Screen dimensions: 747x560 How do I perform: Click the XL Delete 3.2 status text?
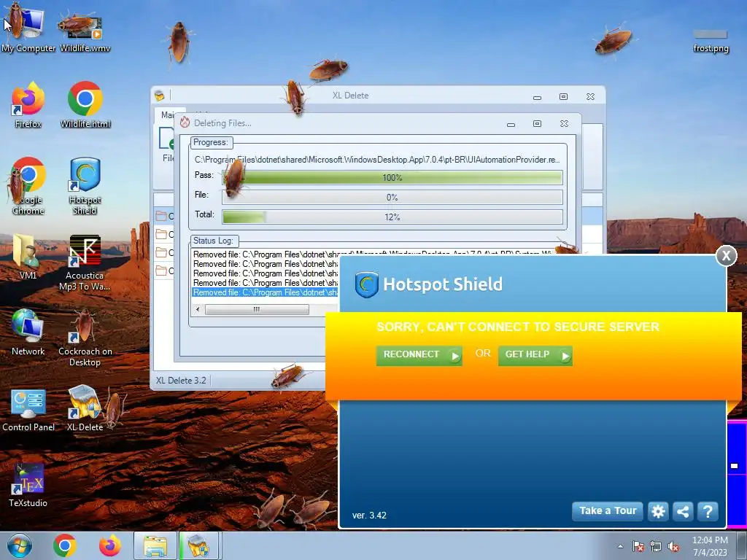coord(181,381)
